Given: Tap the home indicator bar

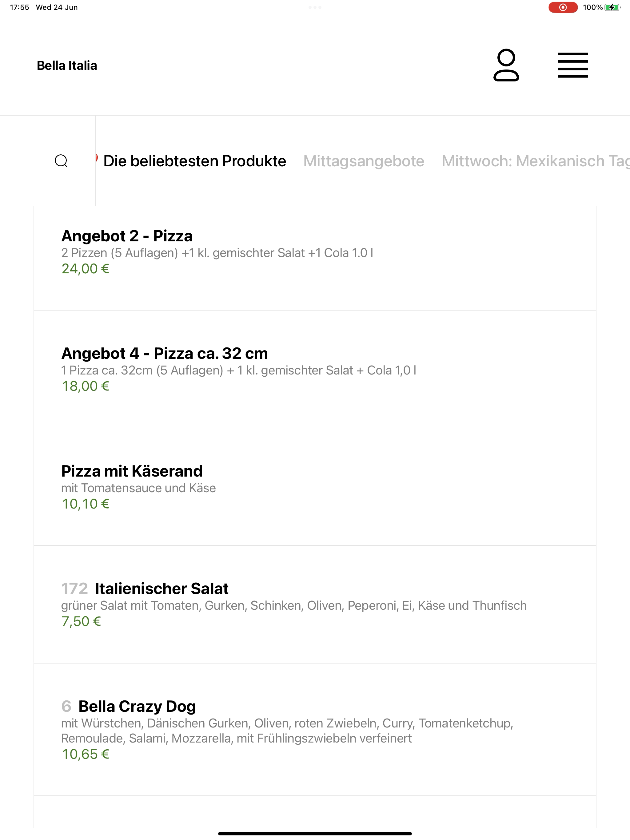Looking at the screenshot, I should click(315, 834).
